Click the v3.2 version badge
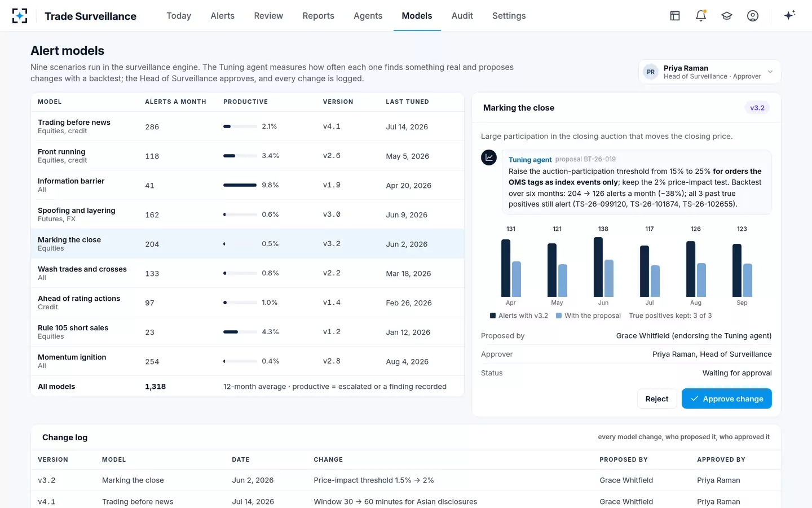812x508 pixels. point(757,108)
